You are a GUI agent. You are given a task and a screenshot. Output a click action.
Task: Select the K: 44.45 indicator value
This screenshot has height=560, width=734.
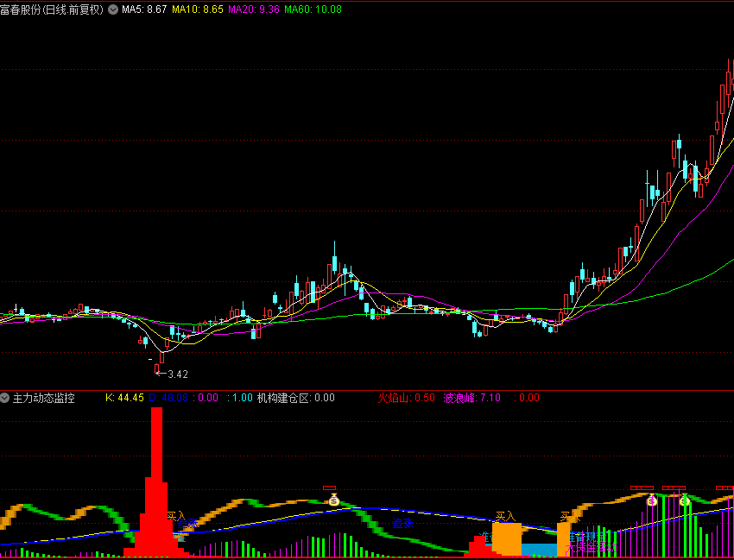[x=124, y=398]
